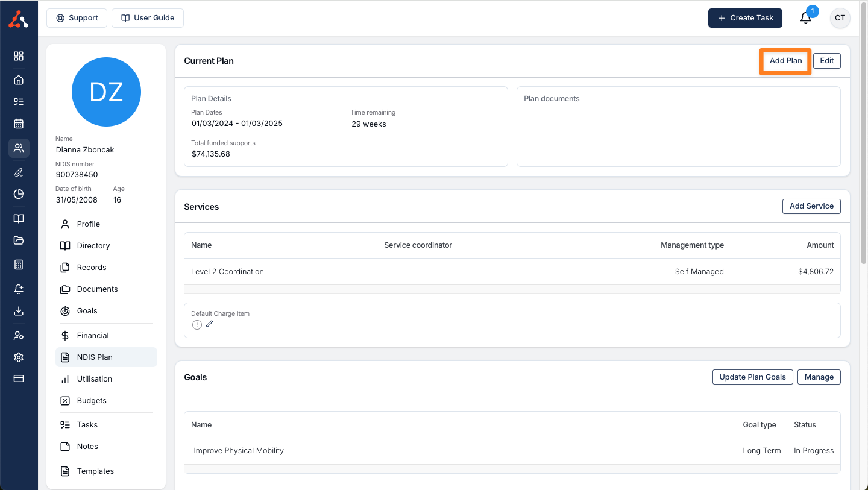Open the CT user avatar menu
The width and height of the screenshot is (868, 490).
click(x=840, y=18)
